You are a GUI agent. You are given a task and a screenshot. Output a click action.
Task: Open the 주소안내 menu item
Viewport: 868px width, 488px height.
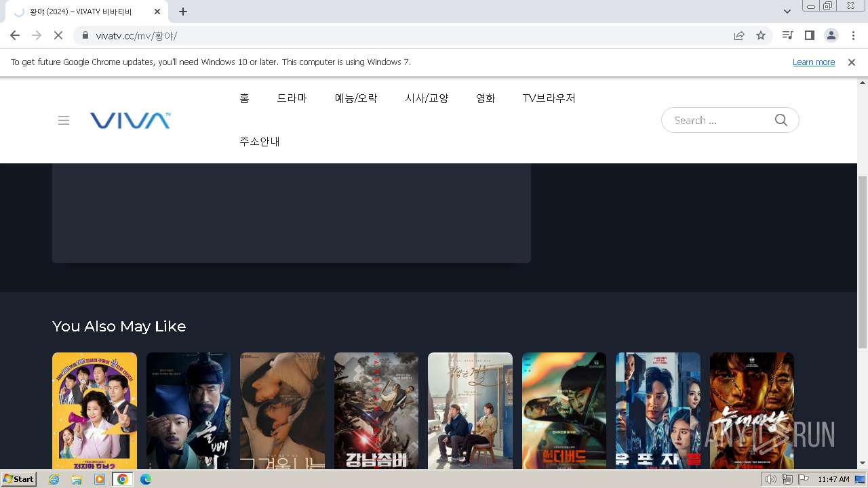pos(260,142)
